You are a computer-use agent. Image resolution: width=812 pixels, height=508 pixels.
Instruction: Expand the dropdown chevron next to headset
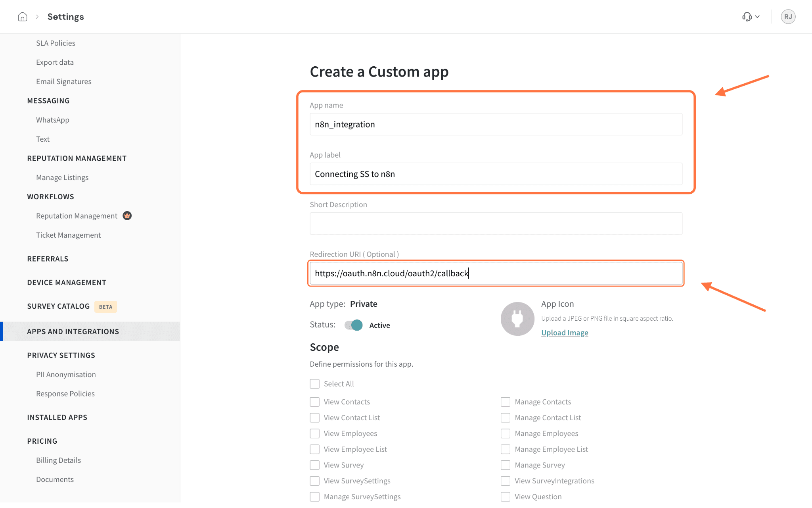[x=757, y=17]
